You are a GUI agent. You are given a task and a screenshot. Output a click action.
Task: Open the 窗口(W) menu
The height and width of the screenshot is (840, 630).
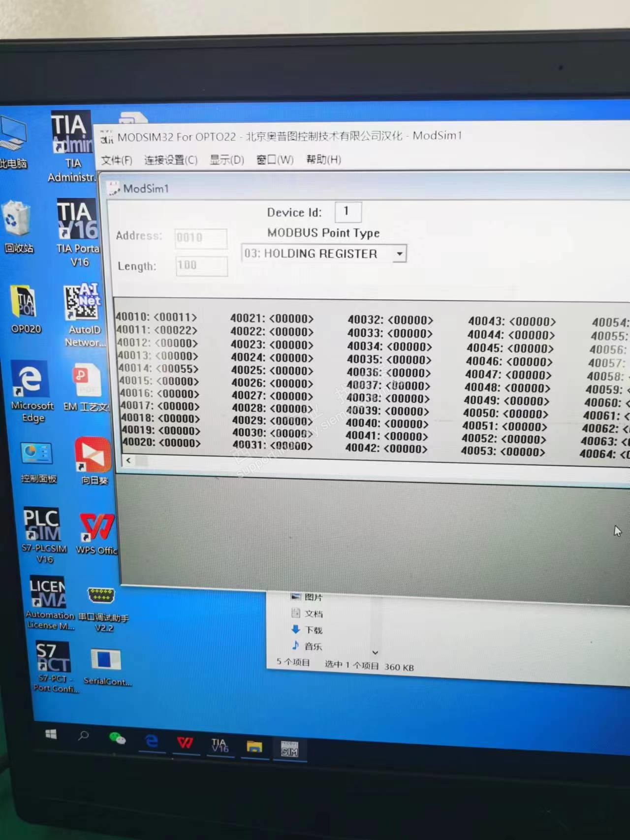[x=275, y=160]
